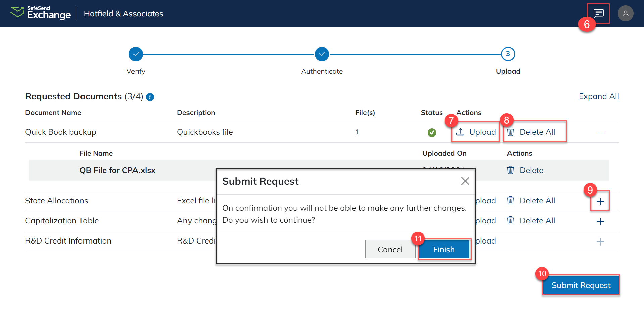
Task: Close the Submit Request dialog
Action: point(465,181)
